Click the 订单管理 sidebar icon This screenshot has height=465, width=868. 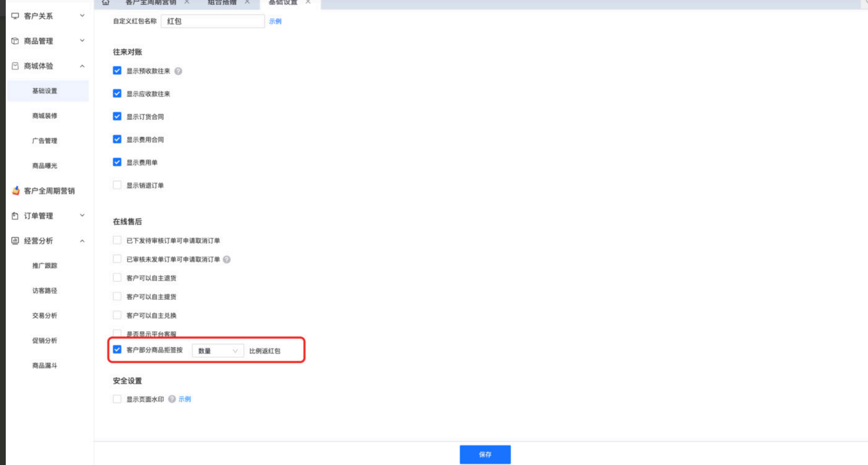click(15, 216)
